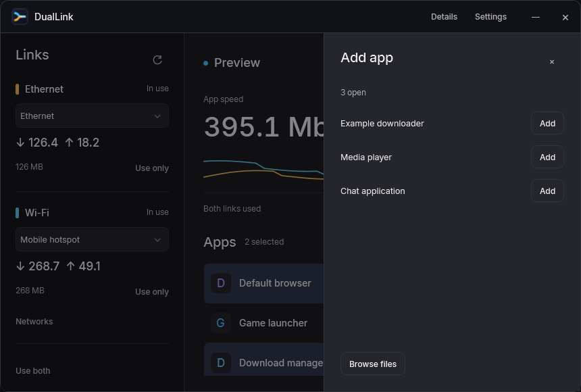Minimize the DualLink window
The height and width of the screenshot is (392, 581).
pyautogui.click(x=536, y=17)
